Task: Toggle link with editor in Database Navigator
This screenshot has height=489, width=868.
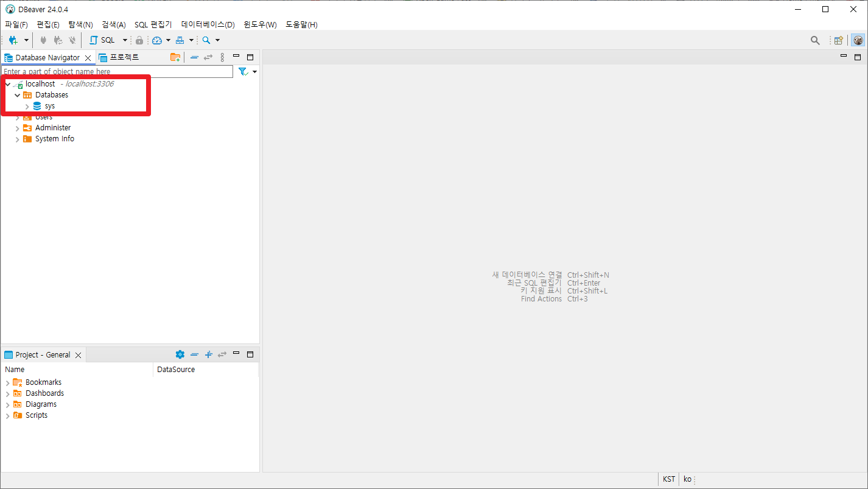Action: [208, 57]
